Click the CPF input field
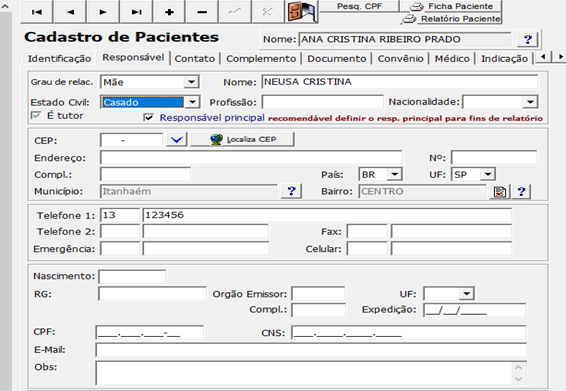 click(149, 332)
